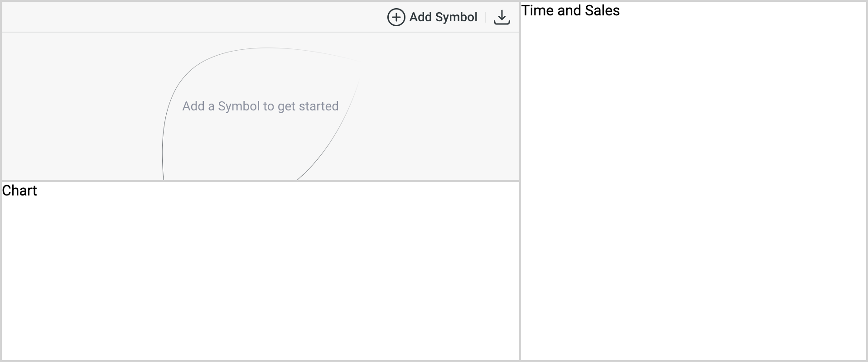Image resolution: width=868 pixels, height=362 pixels.
Task: Click the word "Symbol" in the Add Symbol button
Action: coord(456,17)
